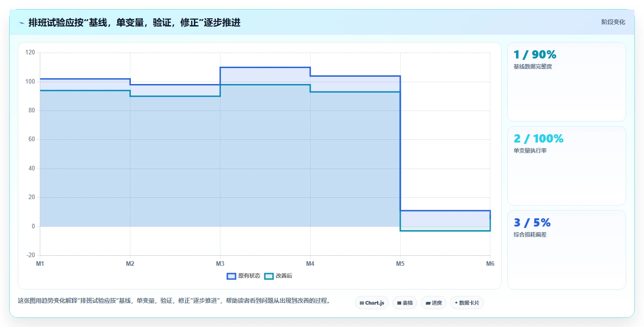Click the 进度 tag pill

[434, 303]
